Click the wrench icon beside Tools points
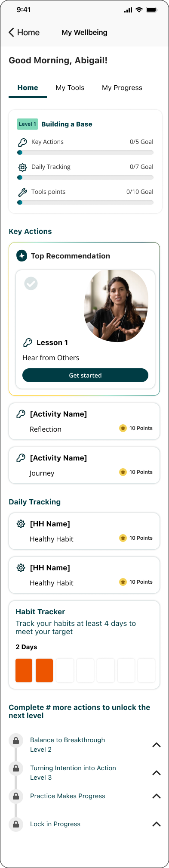This screenshot has width=169, height=868. pos(22,192)
